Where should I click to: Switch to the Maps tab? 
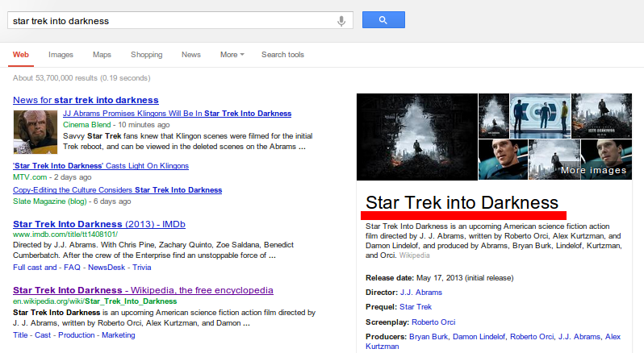102,55
